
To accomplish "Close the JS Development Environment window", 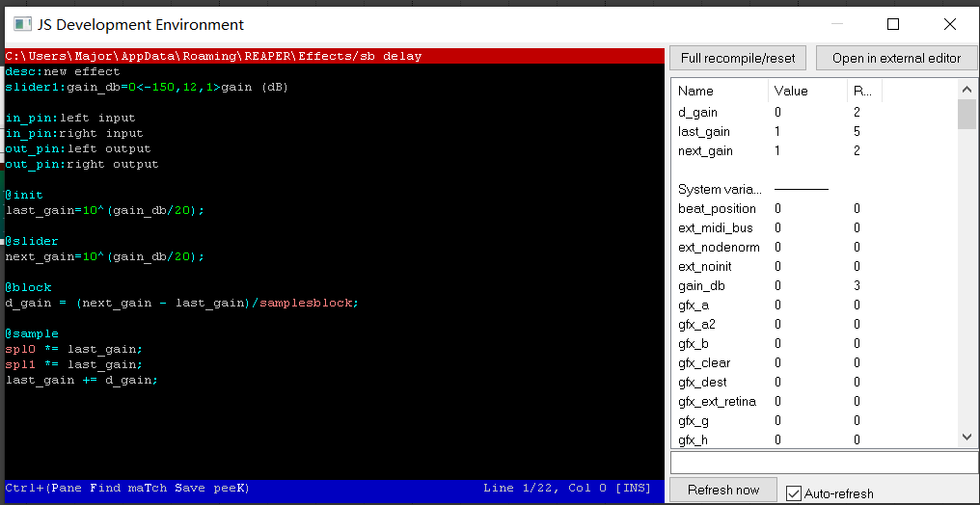I will point(950,24).
